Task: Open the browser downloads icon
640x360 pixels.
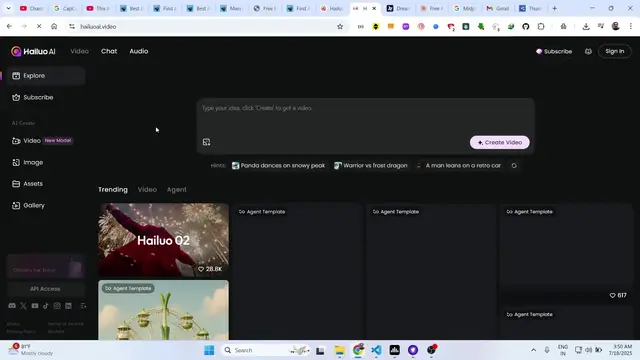Action: (586, 27)
